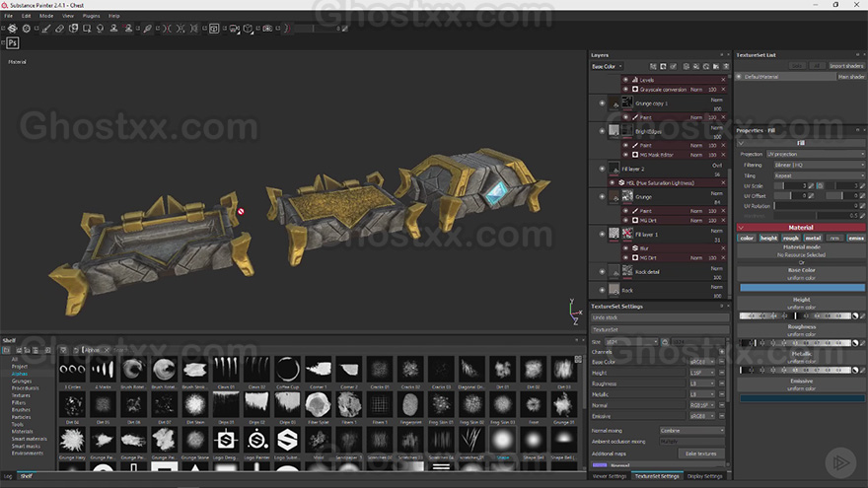868x488 pixels.
Task: Add a folder via Layers panel icon
Action: pos(716,66)
